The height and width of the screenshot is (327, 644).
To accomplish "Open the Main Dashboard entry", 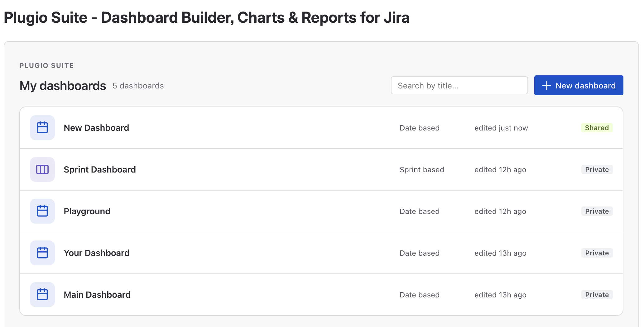I will [x=321, y=295].
